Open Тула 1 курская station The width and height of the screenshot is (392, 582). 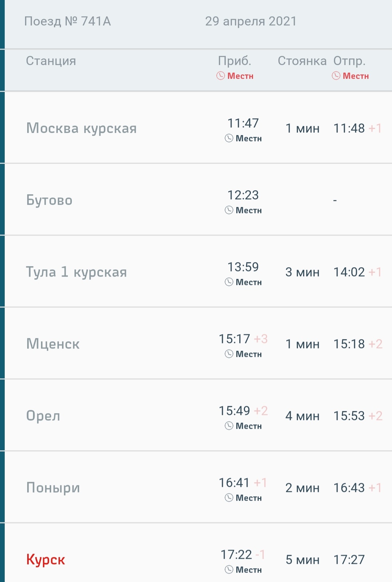(x=76, y=272)
